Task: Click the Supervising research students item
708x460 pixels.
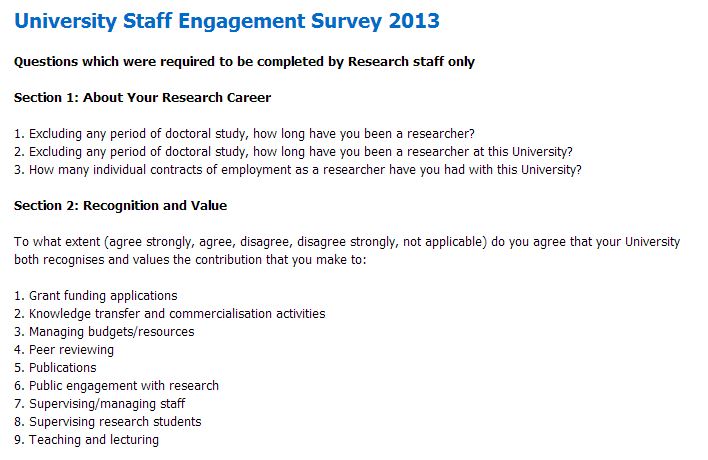Action: tap(115, 422)
